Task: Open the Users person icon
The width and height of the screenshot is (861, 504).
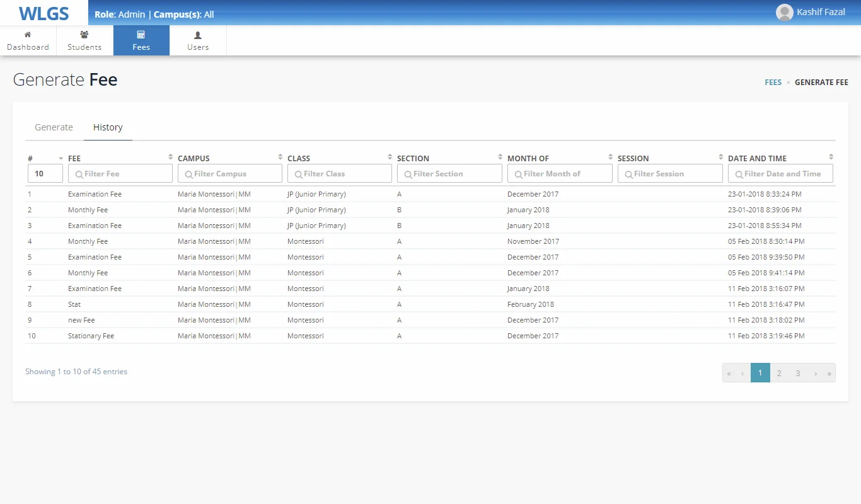Action: [198, 35]
